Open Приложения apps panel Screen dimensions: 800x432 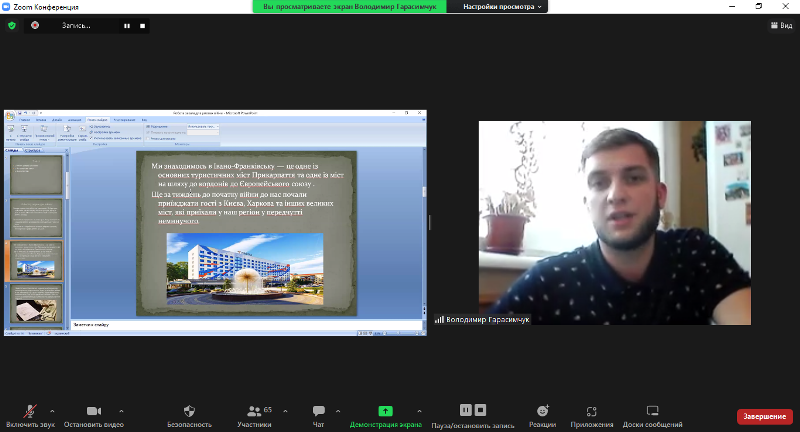[592, 416]
